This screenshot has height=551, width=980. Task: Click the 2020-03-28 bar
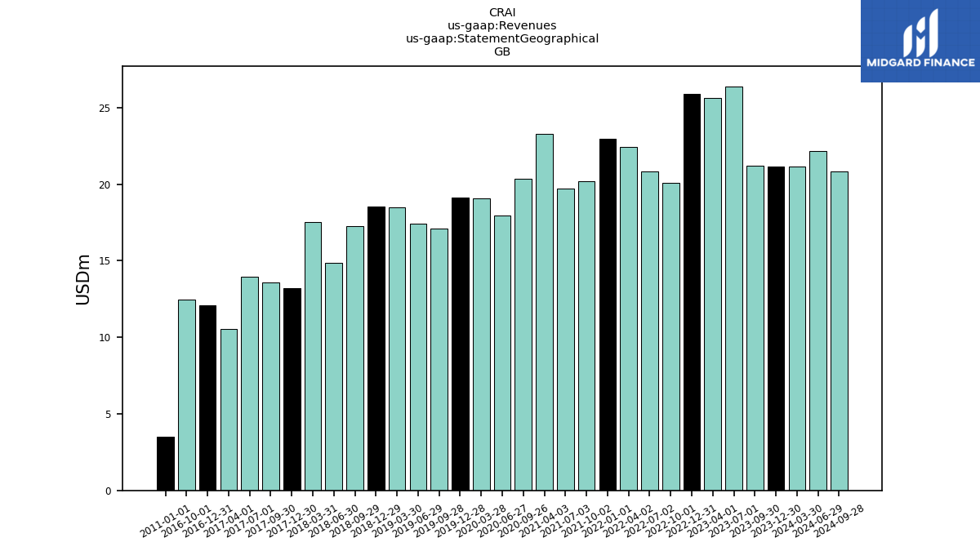481,344
